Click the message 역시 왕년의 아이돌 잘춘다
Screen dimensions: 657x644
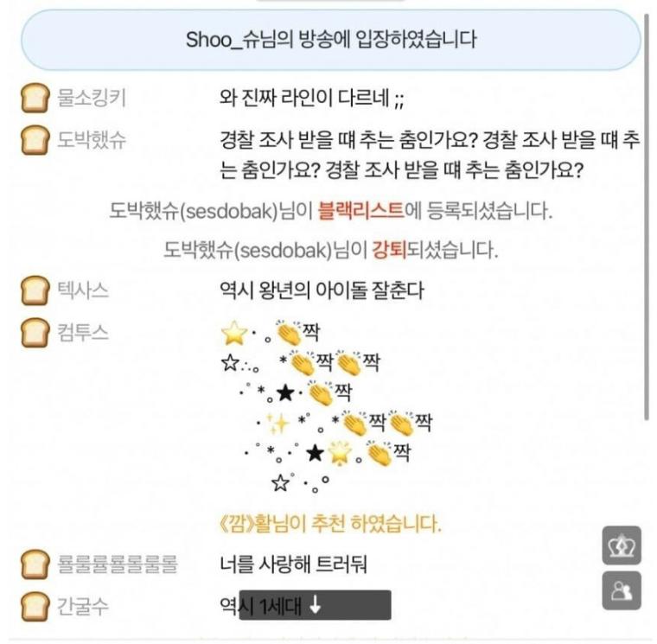pyautogui.click(x=322, y=291)
